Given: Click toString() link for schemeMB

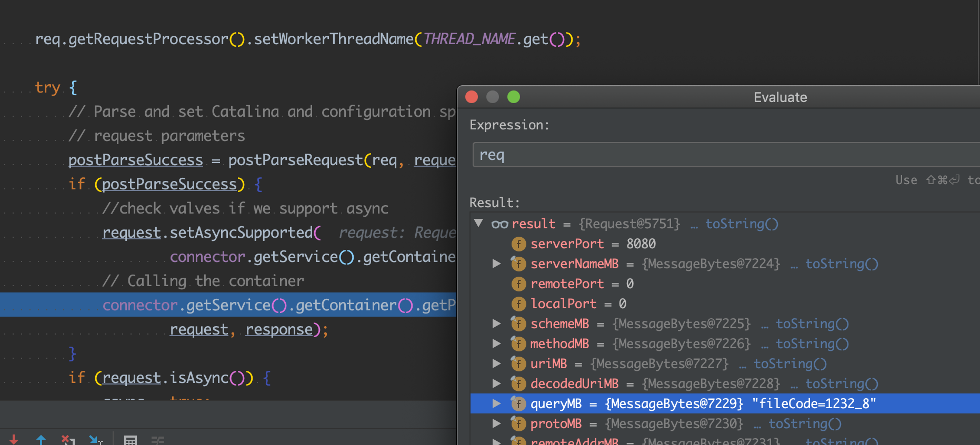Looking at the screenshot, I should (812, 324).
